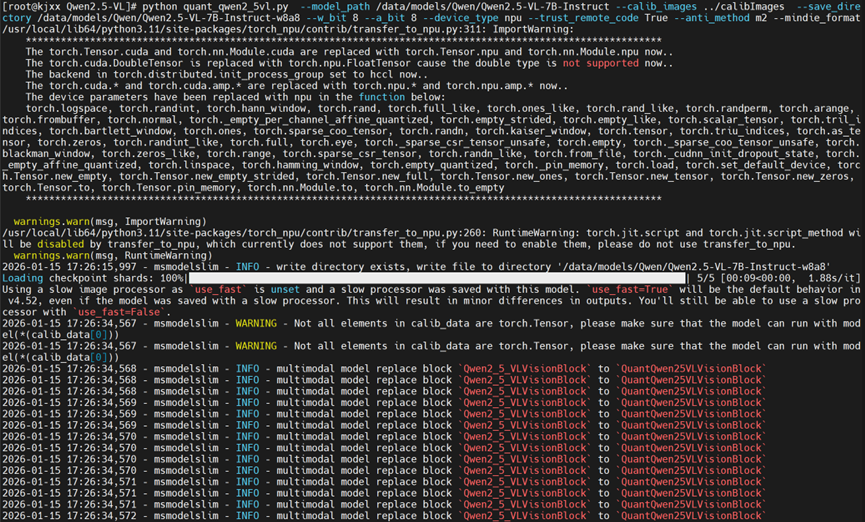
Task: Click the red "not supported" text
Action: [601, 63]
